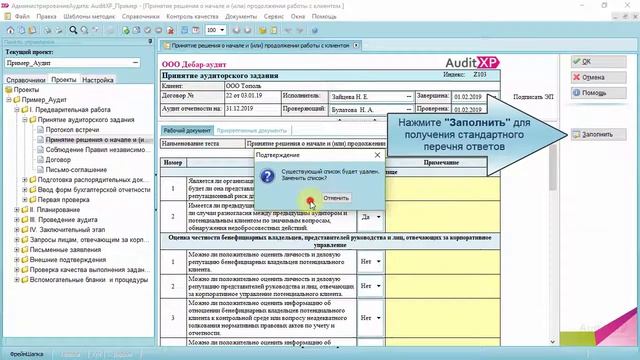
Task: Open the Сервис menu
Action: coord(273,17)
